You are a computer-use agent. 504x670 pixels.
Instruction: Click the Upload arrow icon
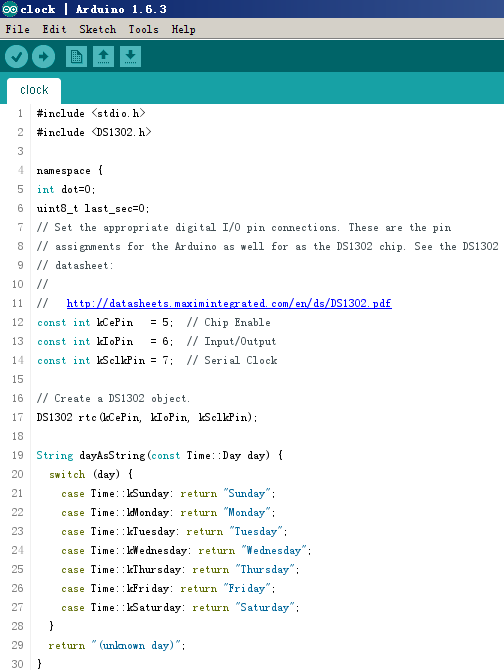tap(44, 56)
